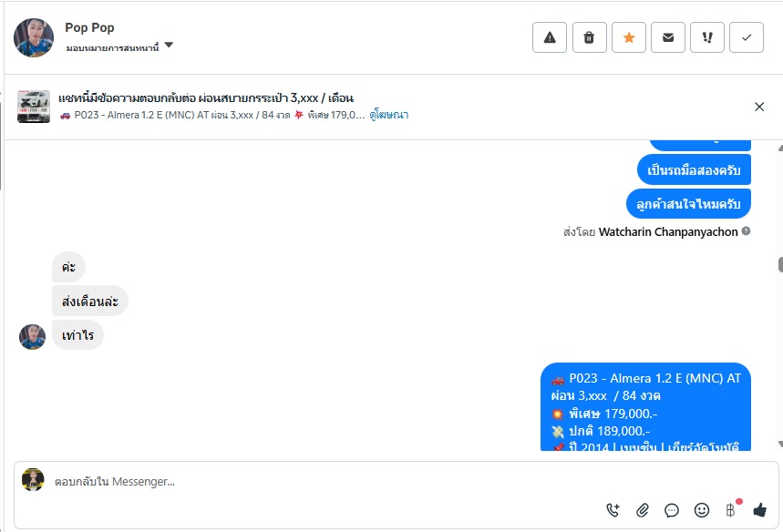Click the exclamation priority icon
783x532 pixels.
click(707, 37)
